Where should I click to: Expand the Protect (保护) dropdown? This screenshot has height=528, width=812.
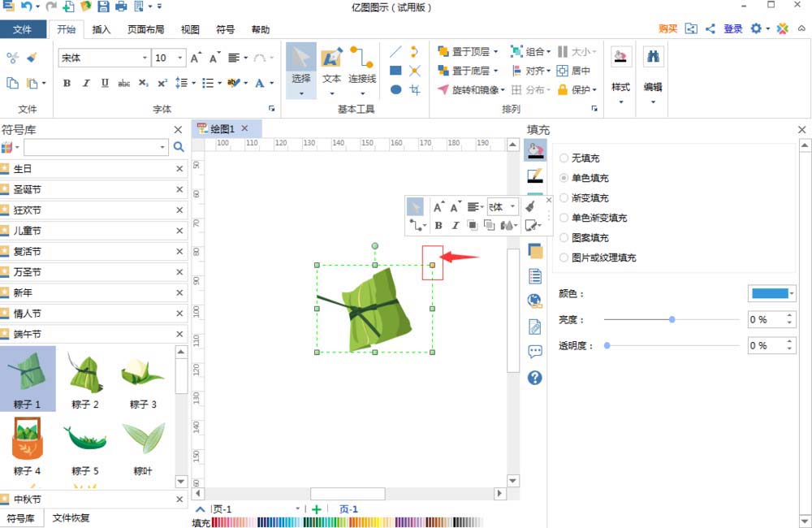[594, 89]
